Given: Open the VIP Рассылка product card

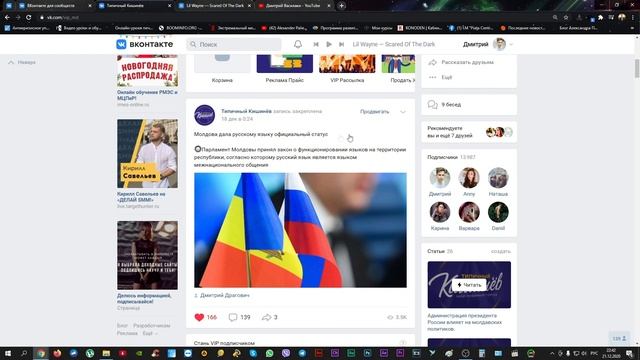Looking at the screenshot, I should coord(347,69).
